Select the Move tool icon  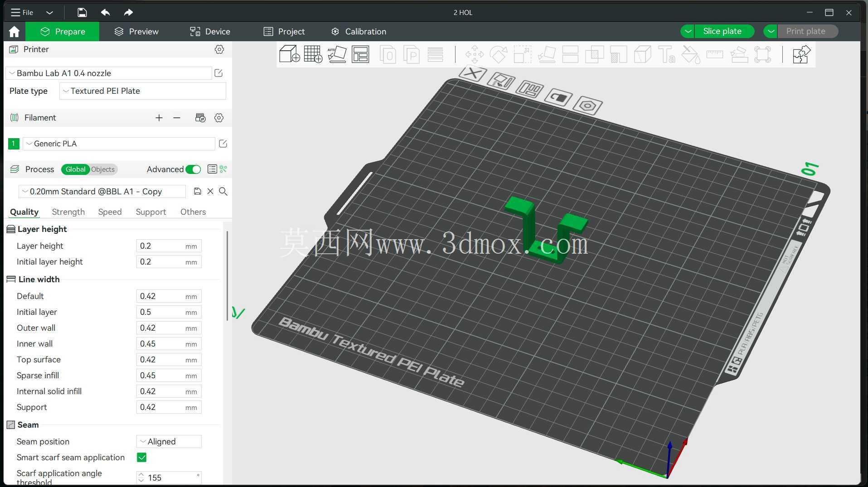[474, 54]
